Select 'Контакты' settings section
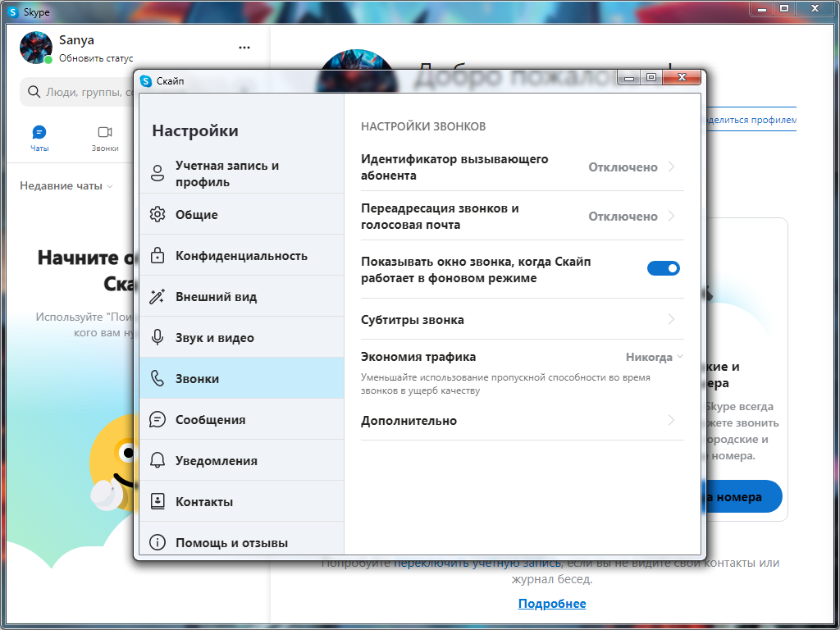 tap(242, 501)
